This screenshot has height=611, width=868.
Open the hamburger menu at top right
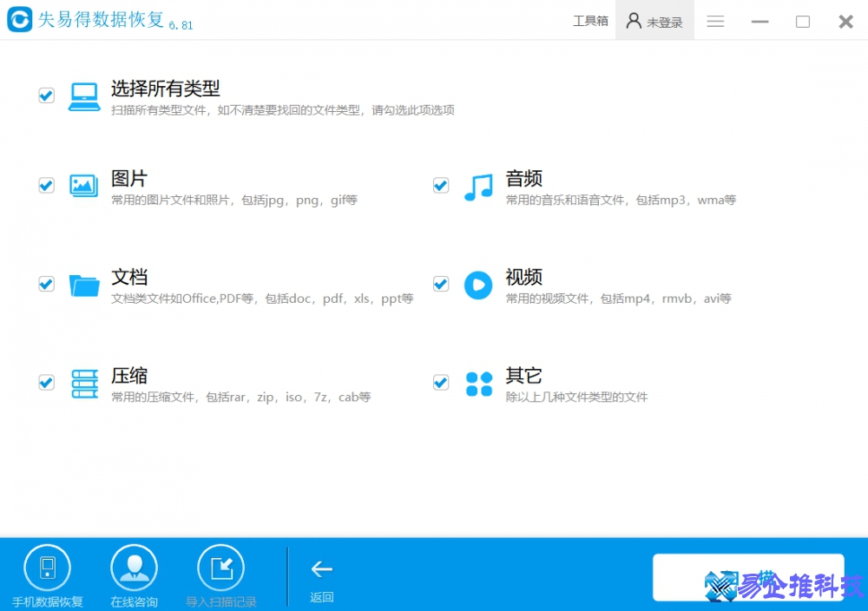(715, 21)
